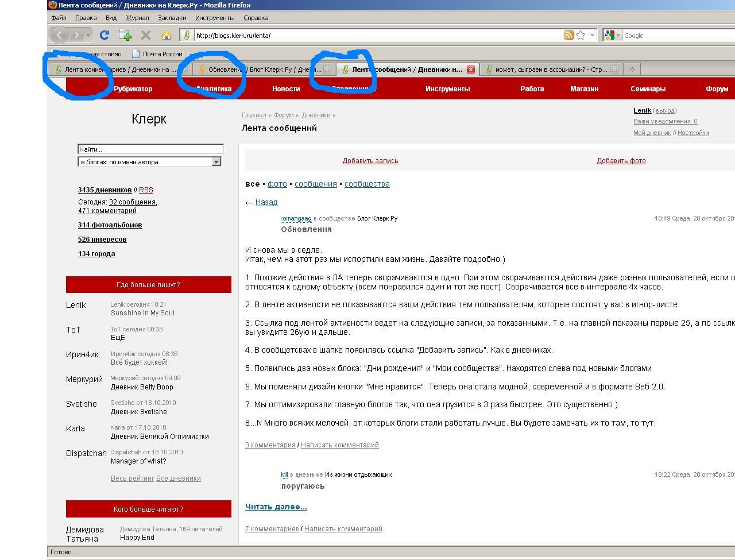Click the site favicon in the address bar
Image resolution: width=735 pixels, height=560 pixels.
coord(187,35)
